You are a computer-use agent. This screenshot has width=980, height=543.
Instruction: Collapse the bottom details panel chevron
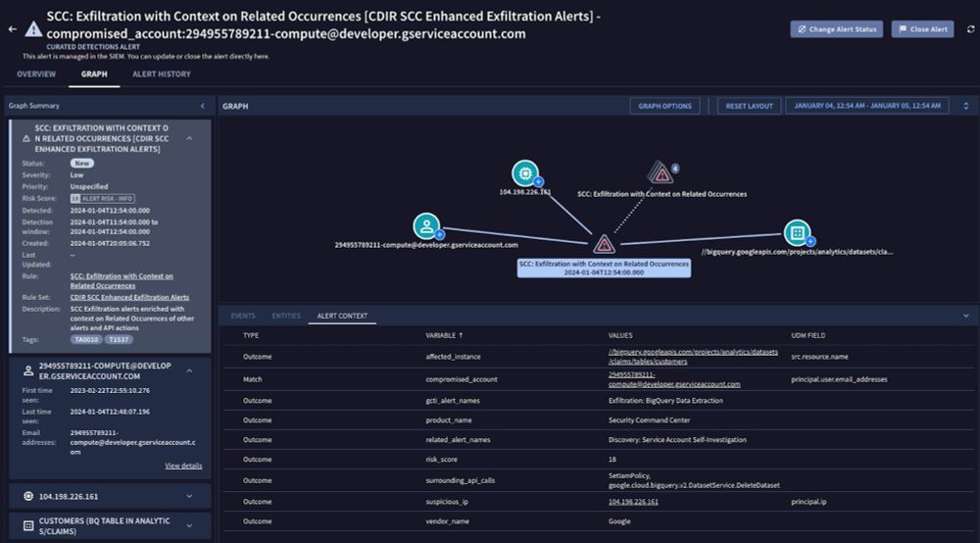[x=965, y=317]
